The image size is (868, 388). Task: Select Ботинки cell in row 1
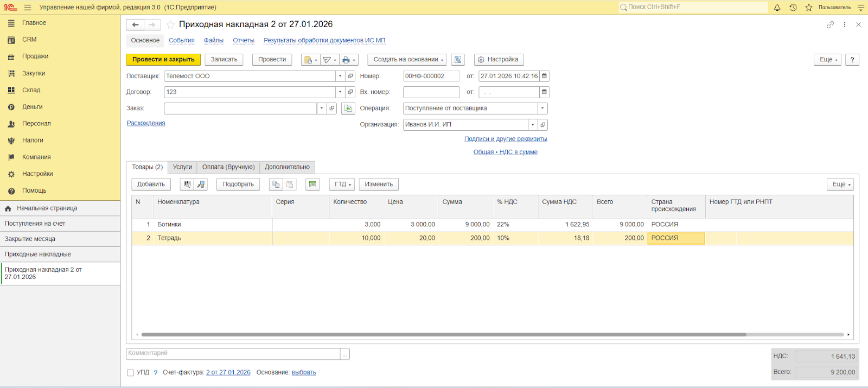pos(213,225)
